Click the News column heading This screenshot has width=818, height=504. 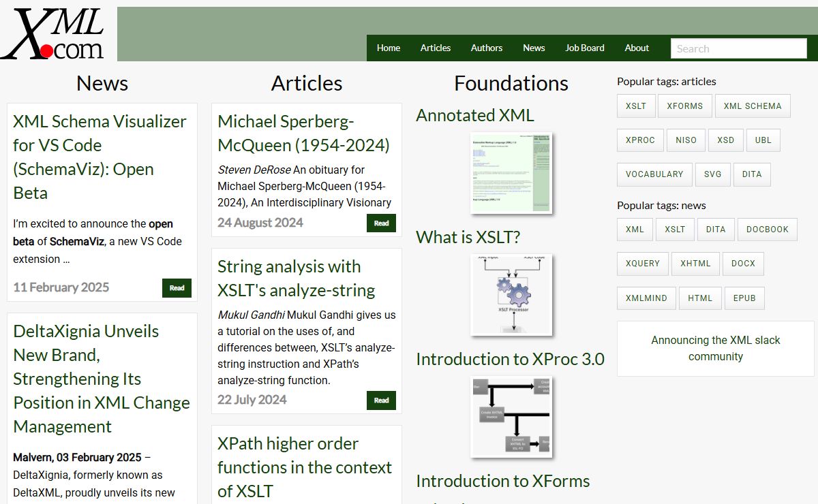pyautogui.click(x=102, y=83)
